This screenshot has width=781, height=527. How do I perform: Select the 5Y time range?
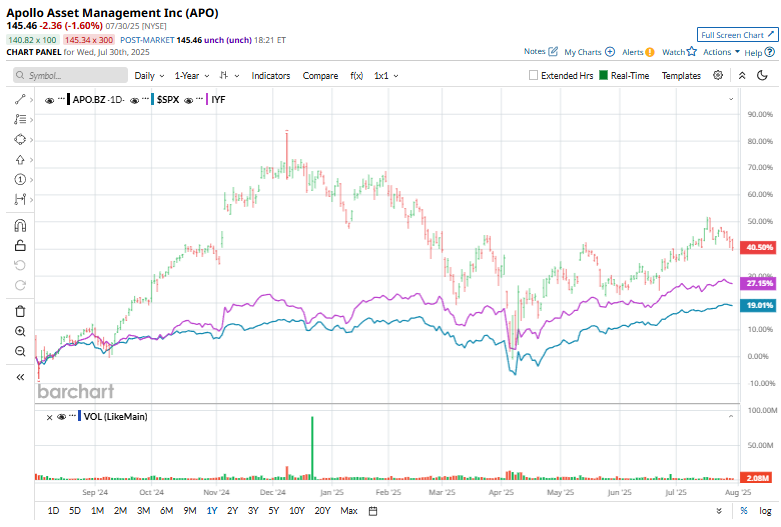point(274,511)
